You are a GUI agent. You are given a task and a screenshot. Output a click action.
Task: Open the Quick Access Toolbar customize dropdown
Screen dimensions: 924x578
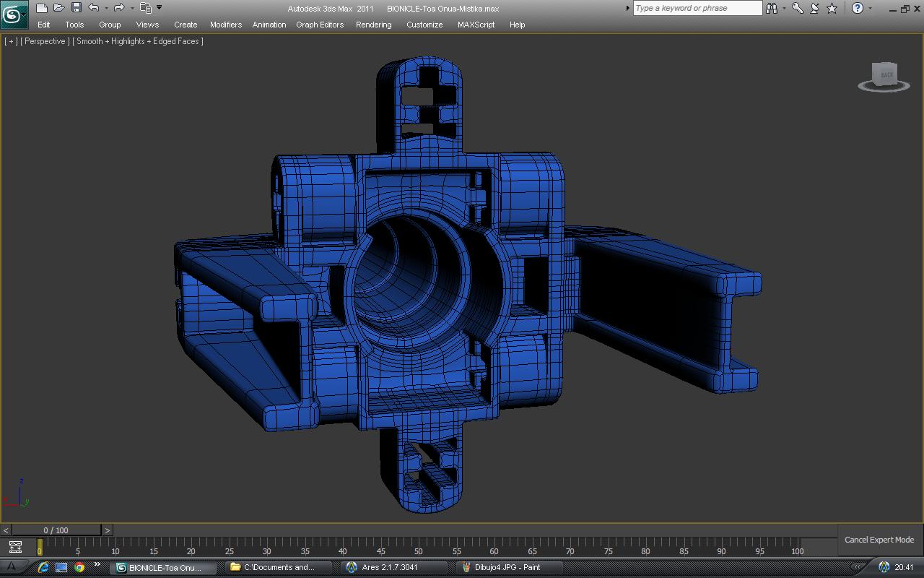(160, 8)
